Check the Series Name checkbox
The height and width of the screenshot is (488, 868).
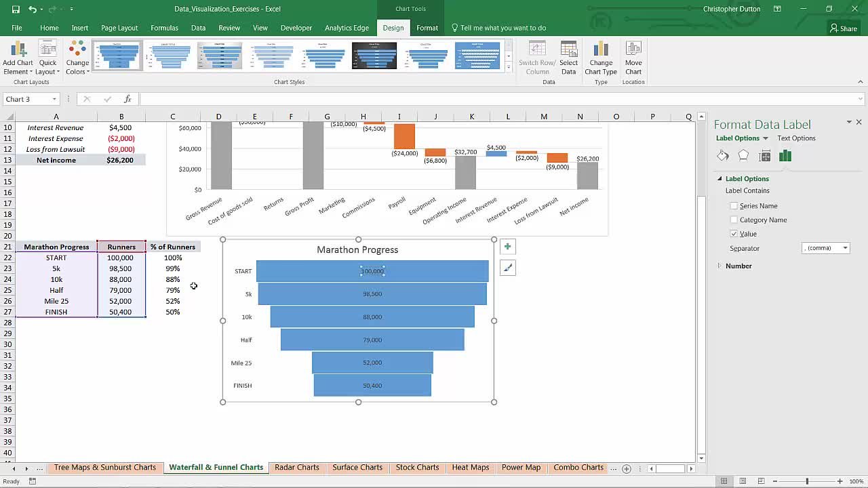[734, 206]
